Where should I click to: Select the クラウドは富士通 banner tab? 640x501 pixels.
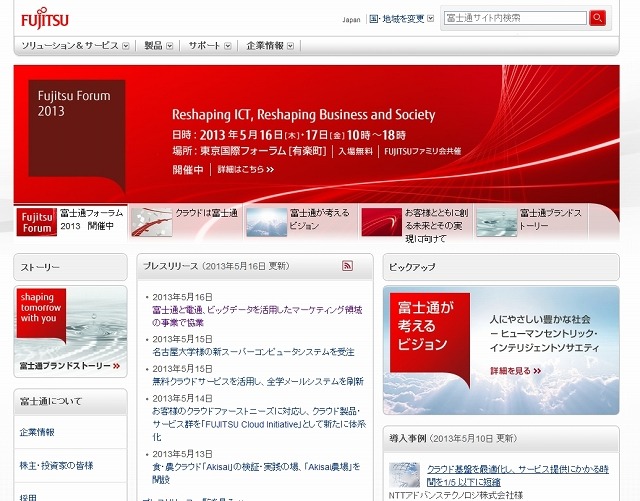click(x=186, y=223)
